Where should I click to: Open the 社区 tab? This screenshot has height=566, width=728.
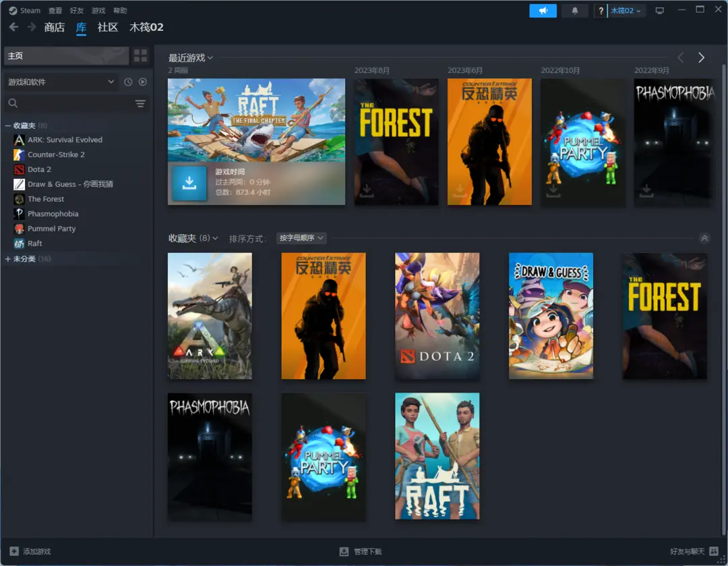click(x=108, y=28)
